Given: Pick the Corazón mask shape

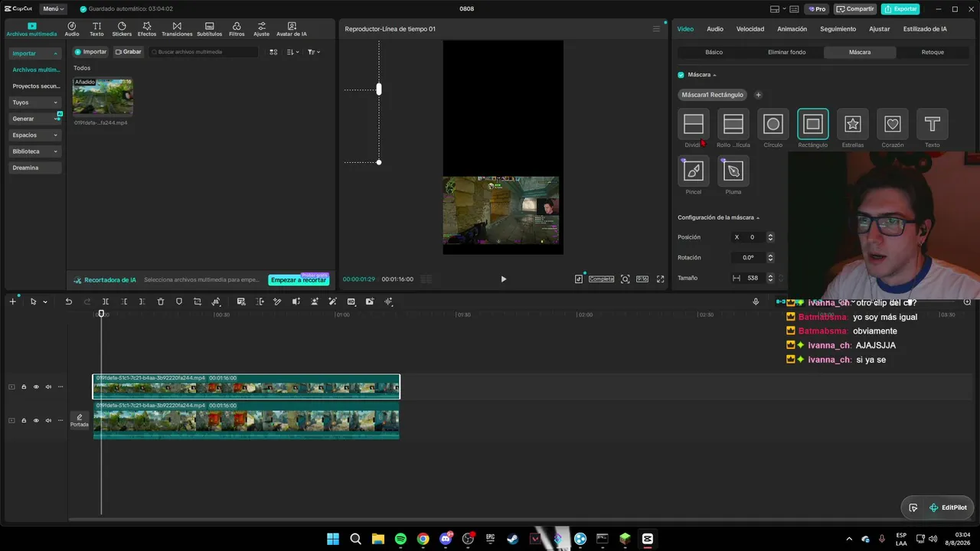Looking at the screenshot, I should (x=893, y=124).
